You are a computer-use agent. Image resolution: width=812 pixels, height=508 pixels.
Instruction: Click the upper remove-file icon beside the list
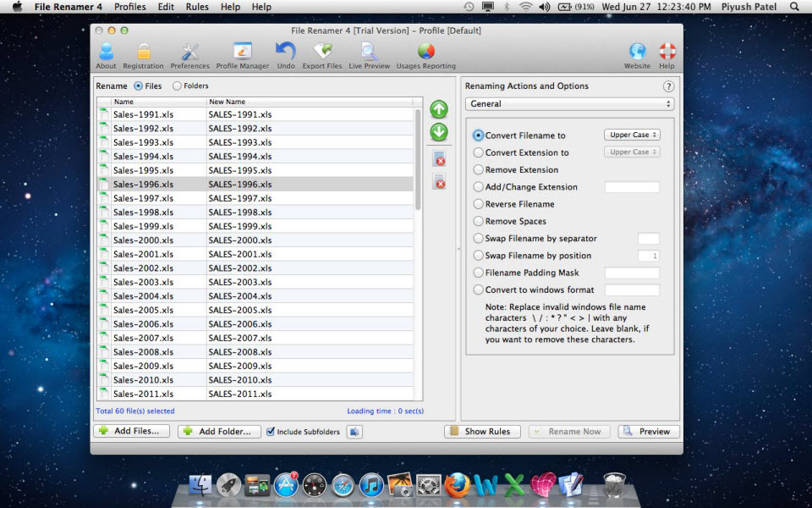(439, 158)
